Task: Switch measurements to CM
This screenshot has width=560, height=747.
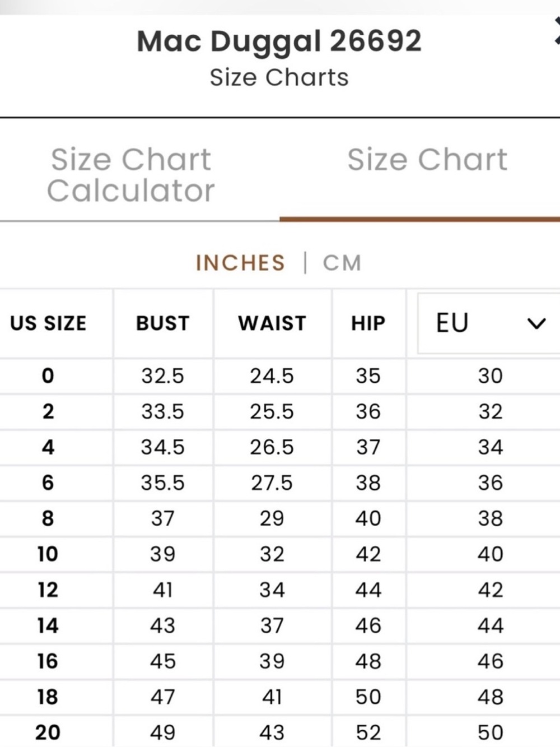Action: pos(342,263)
